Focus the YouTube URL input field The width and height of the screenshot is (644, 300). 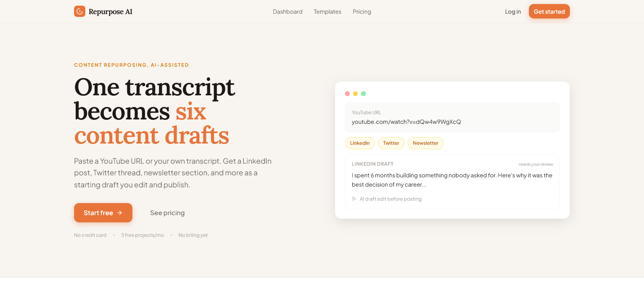pyautogui.click(x=452, y=122)
